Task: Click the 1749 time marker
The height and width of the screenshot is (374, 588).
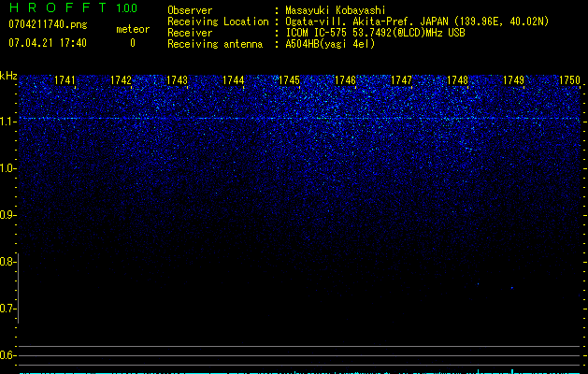Action: point(514,80)
